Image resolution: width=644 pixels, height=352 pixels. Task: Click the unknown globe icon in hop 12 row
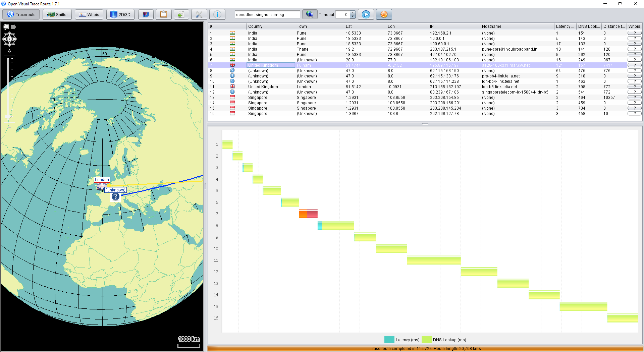click(x=232, y=92)
